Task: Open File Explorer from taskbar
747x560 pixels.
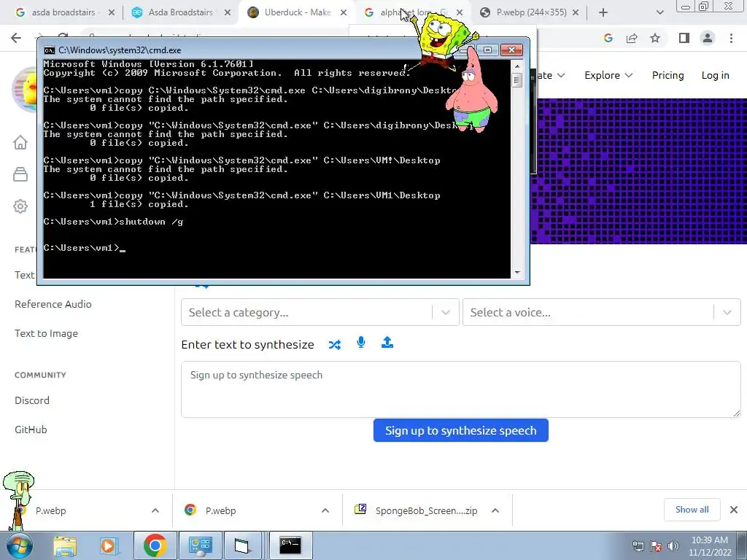Action: point(65,545)
